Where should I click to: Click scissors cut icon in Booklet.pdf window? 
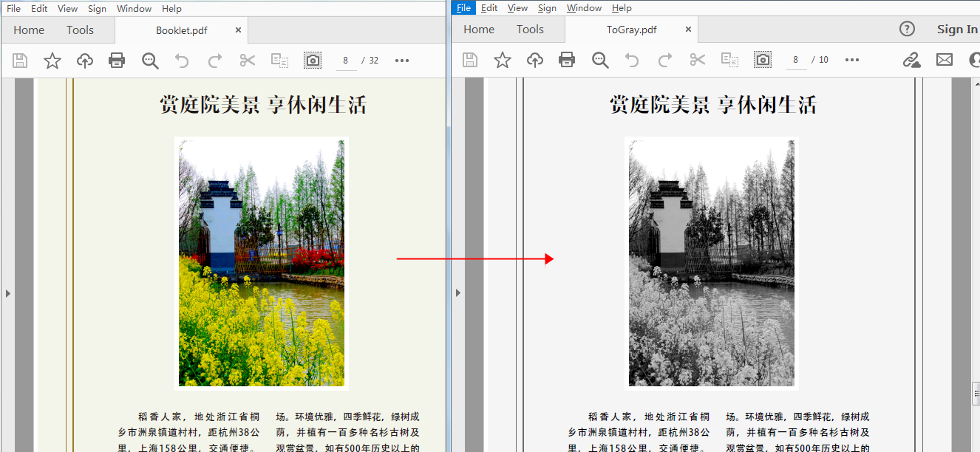247,61
